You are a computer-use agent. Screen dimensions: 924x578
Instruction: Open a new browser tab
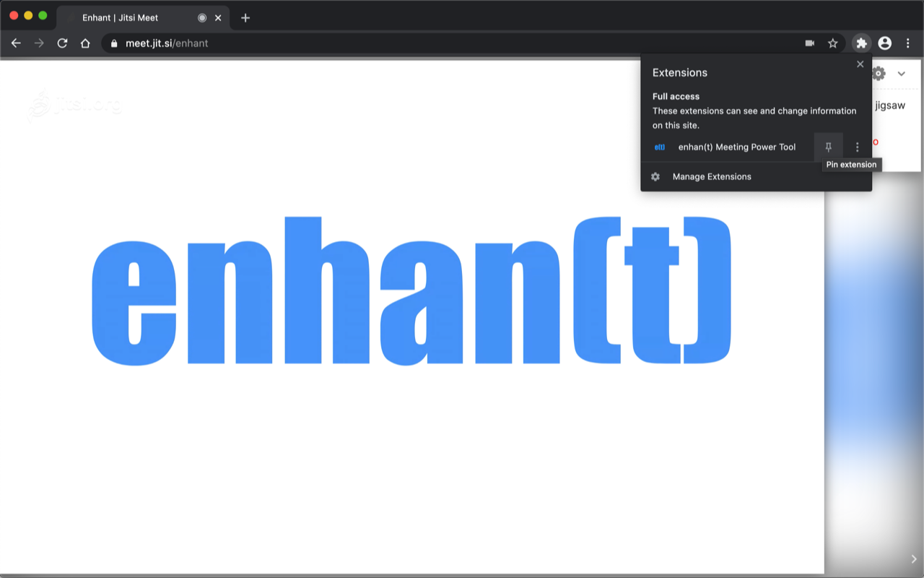245,18
